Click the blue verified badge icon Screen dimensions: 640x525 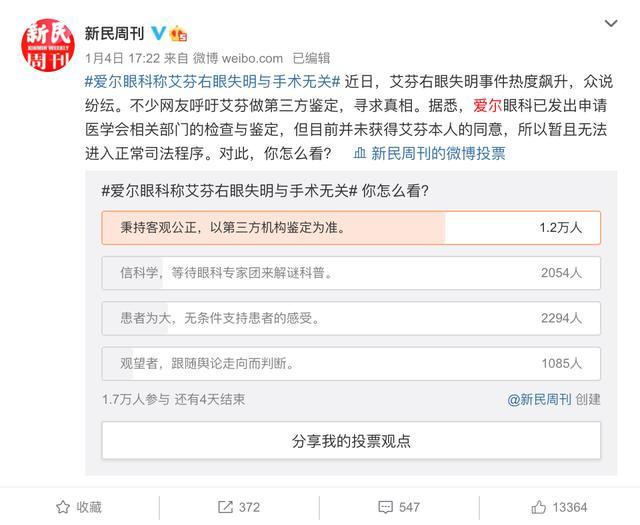(157, 33)
